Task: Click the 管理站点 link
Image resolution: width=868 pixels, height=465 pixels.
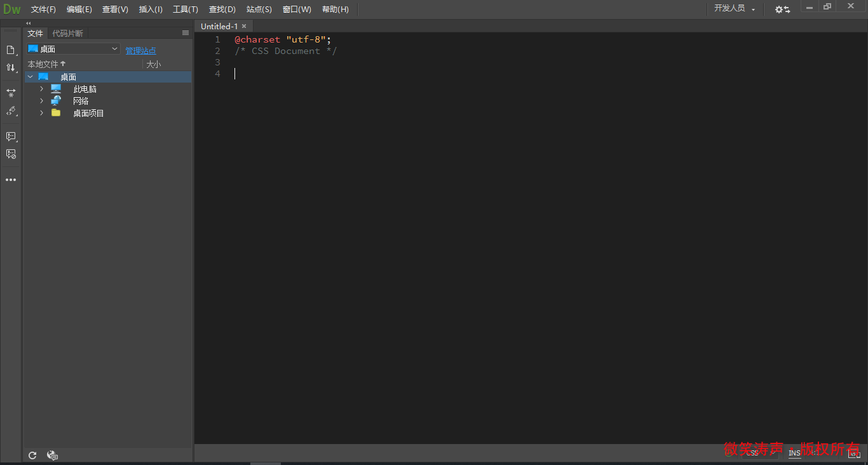Action: (x=140, y=51)
